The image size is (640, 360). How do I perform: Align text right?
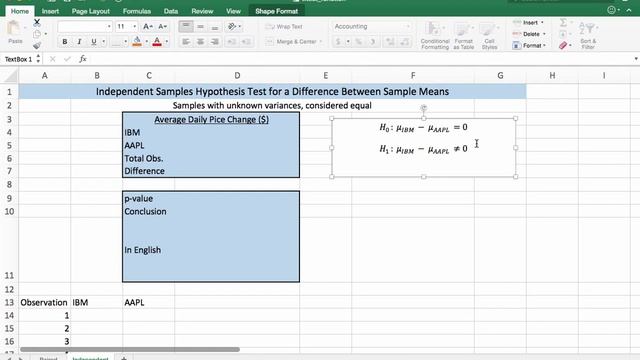[215, 42]
